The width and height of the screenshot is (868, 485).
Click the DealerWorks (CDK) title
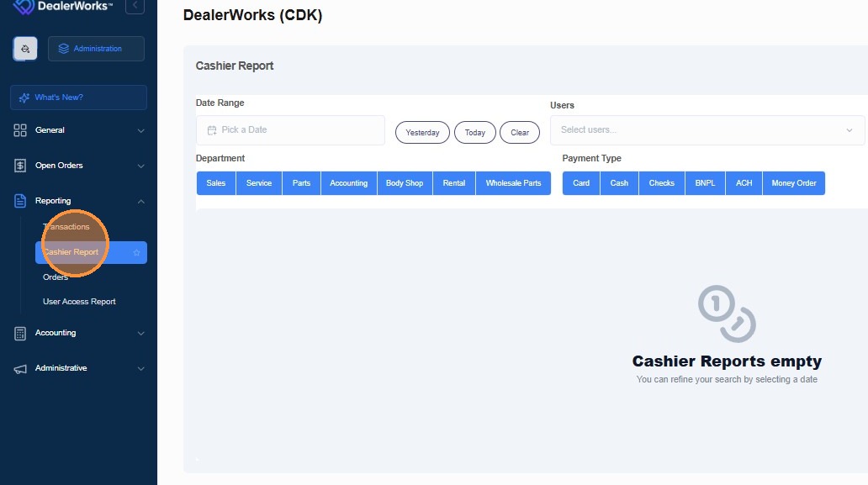(252, 15)
